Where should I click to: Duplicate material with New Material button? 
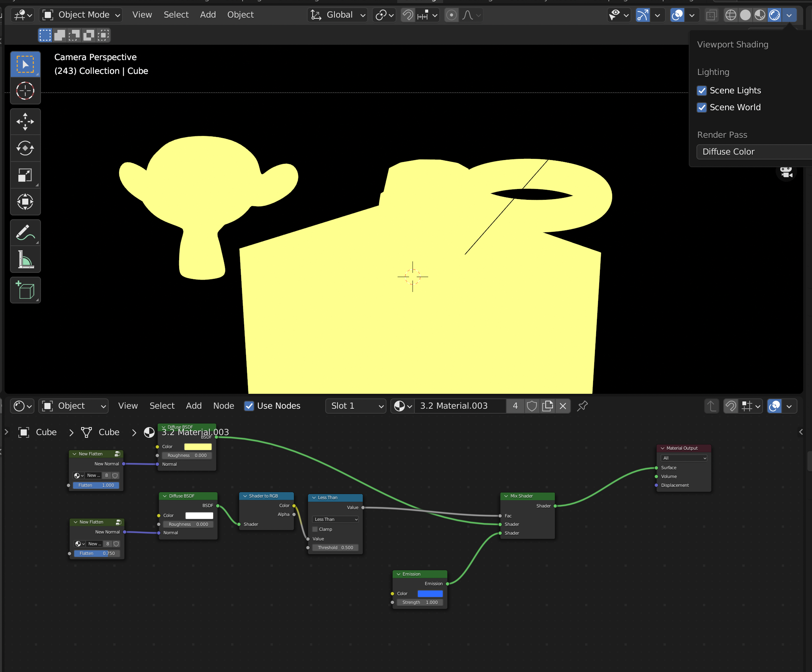[548, 406]
